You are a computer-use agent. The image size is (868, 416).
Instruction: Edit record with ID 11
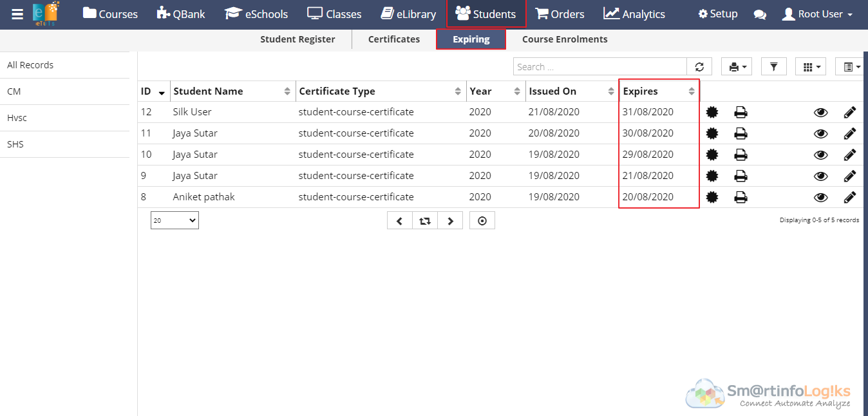click(850, 133)
